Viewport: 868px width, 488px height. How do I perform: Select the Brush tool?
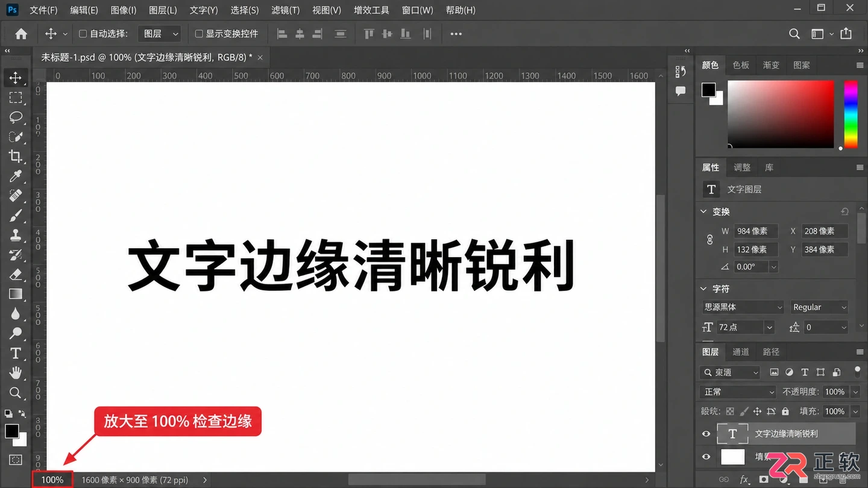[x=16, y=216]
